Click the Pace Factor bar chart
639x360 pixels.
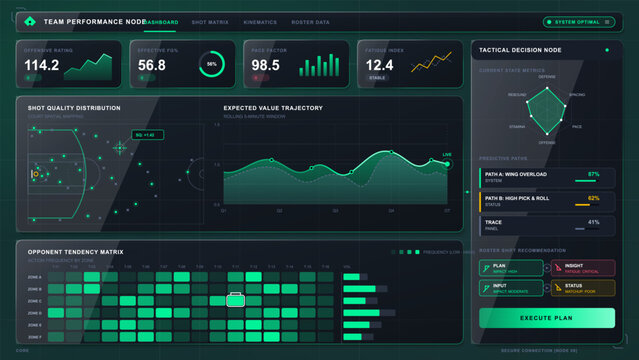tap(319, 65)
